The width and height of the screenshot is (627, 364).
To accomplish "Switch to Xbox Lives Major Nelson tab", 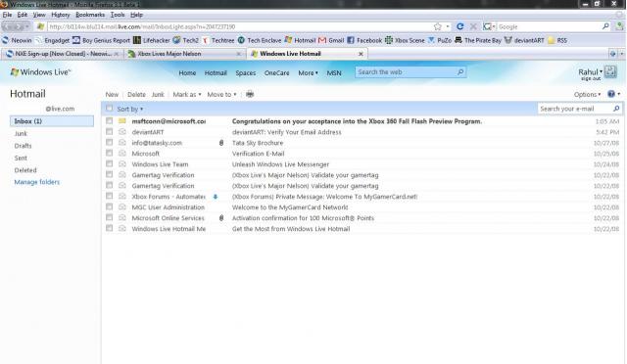I will 185,54.
